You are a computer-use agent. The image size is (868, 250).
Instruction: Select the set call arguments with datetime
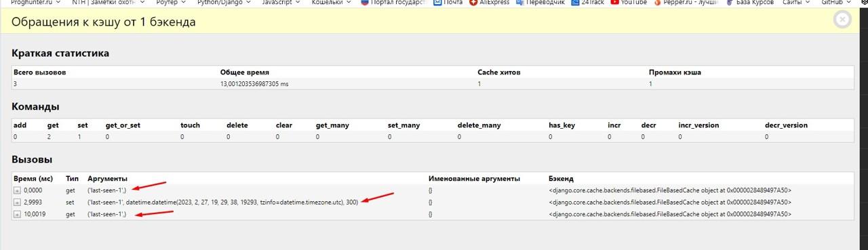223,203
